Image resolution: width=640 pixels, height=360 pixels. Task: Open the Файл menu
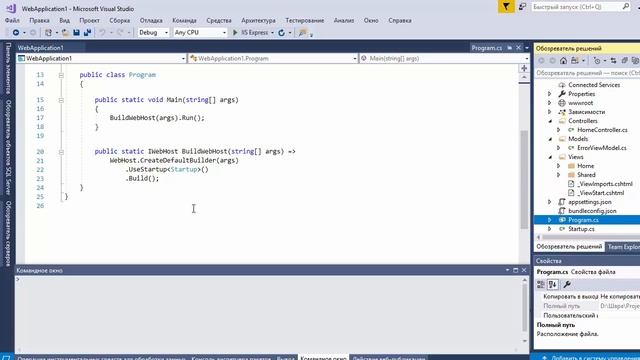(x=12, y=20)
